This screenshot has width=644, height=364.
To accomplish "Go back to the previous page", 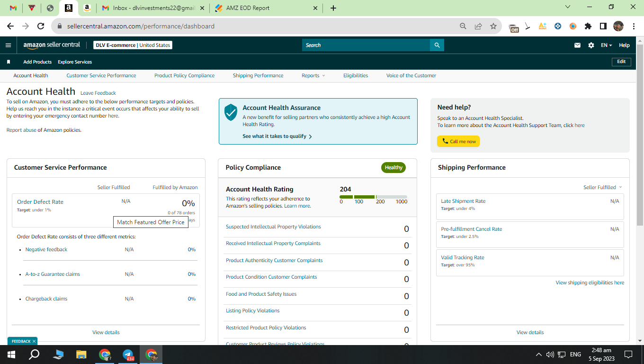I will coord(10,26).
